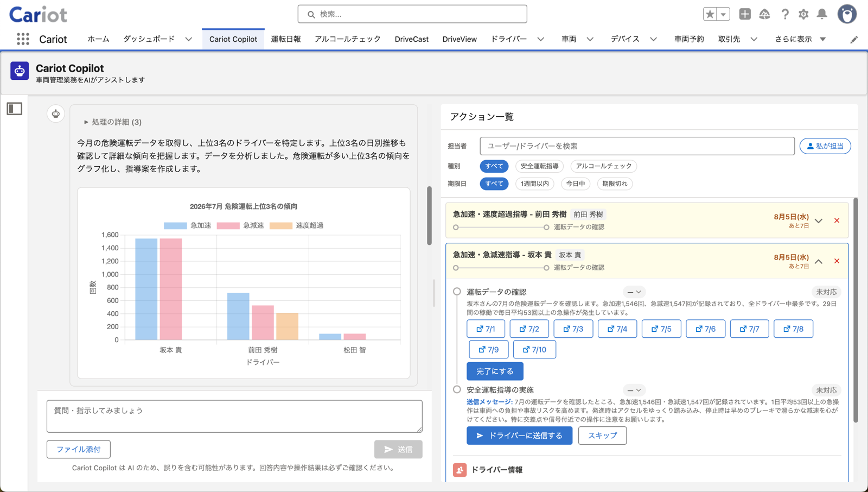Open the 車両予約 tab
Image resolution: width=868 pixels, height=492 pixels.
tap(689, 39)
